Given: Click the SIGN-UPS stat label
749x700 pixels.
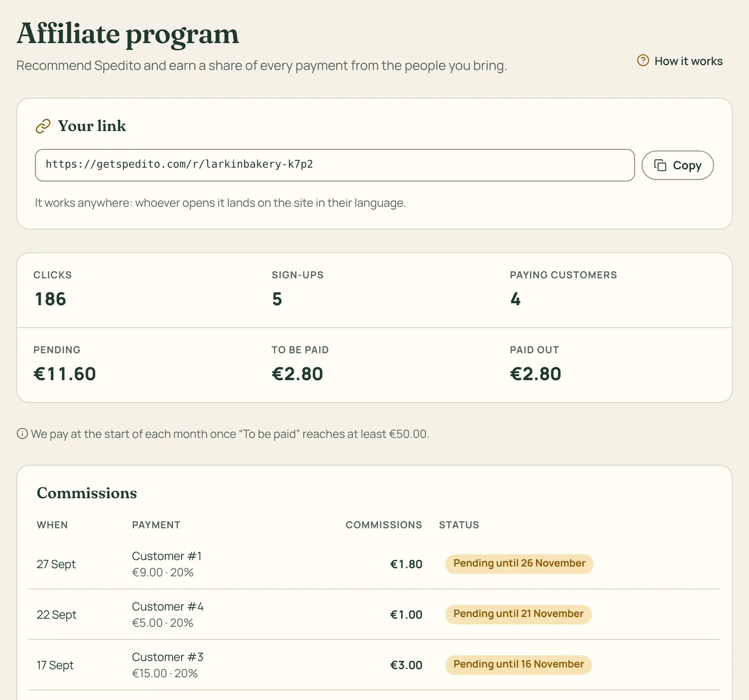Looking at the screenshot, I should click(x=298, y=275).
